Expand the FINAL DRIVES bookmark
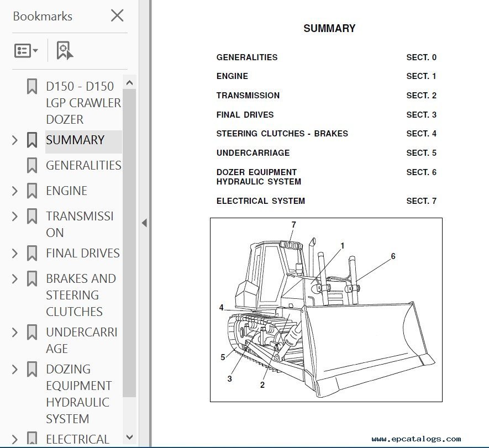The width and height of the screenshot is (489, 448). pos(15,254)
